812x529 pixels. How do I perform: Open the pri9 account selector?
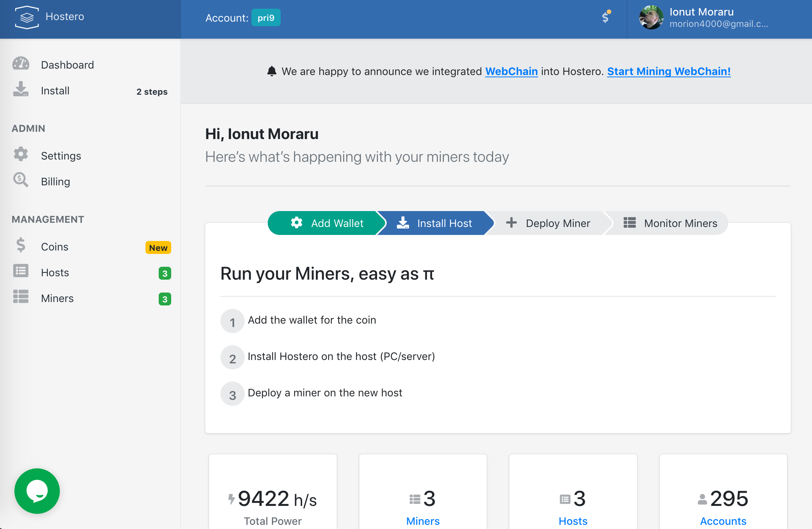pyautogui.click(x=266, y=18)
